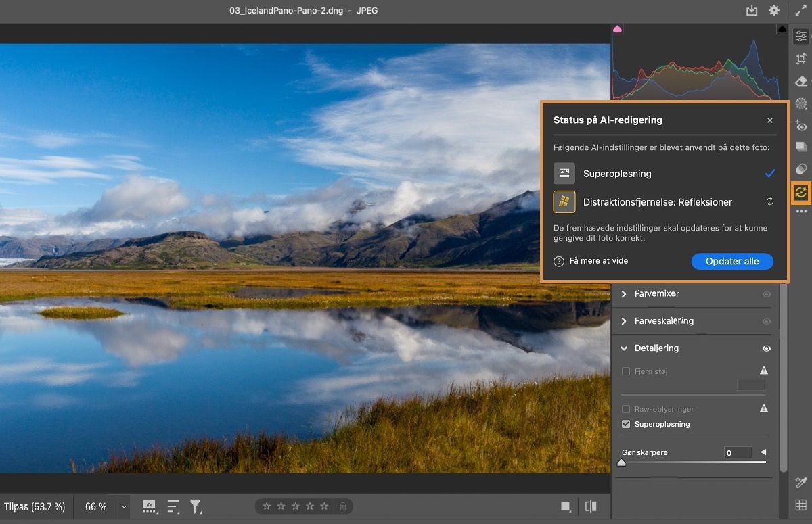Click the Fjern støj amount field
The width and height of the screenshot is (812, 524).
[x=751, y=385]
